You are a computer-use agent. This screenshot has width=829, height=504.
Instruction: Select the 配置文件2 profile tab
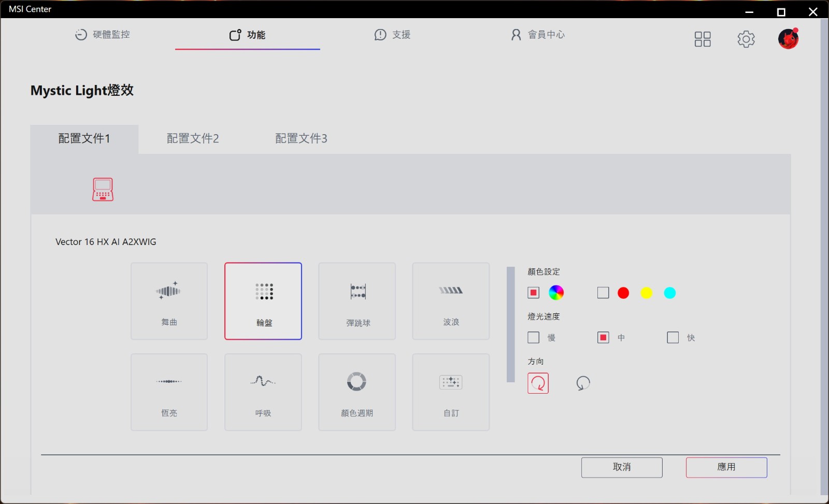coord(193,139)
